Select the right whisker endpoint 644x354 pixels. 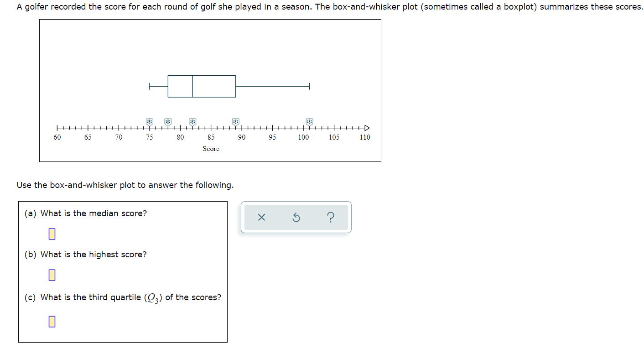click(x=310, y=86)
